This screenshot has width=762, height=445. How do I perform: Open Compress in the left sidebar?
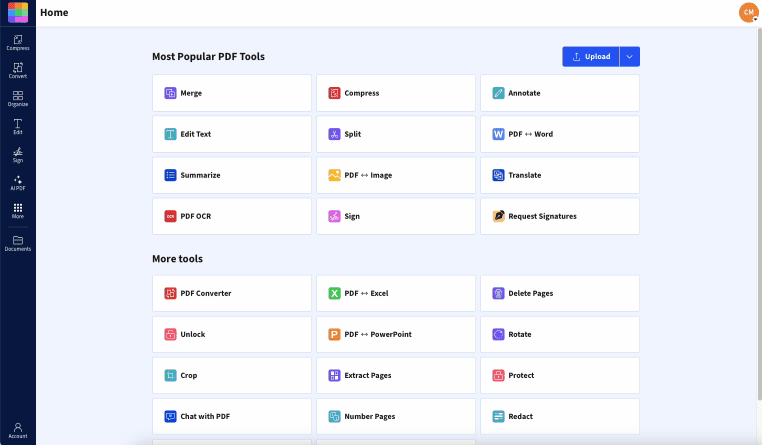18,43
